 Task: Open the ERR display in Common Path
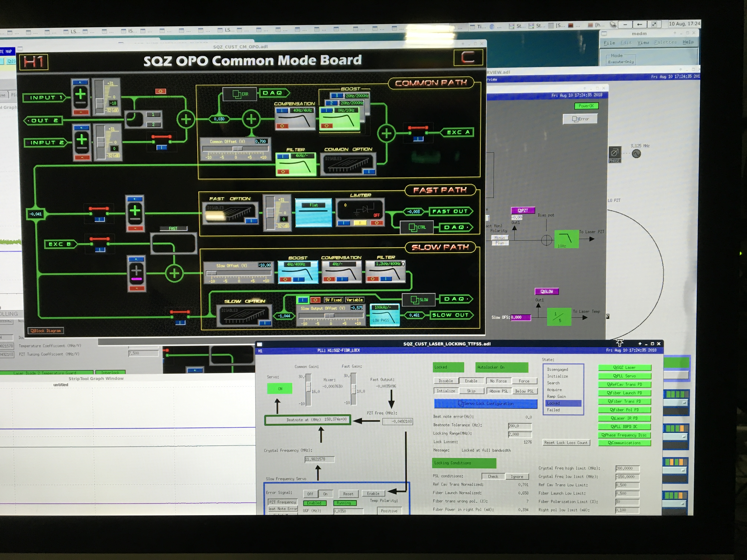click(x=240, y=94)
